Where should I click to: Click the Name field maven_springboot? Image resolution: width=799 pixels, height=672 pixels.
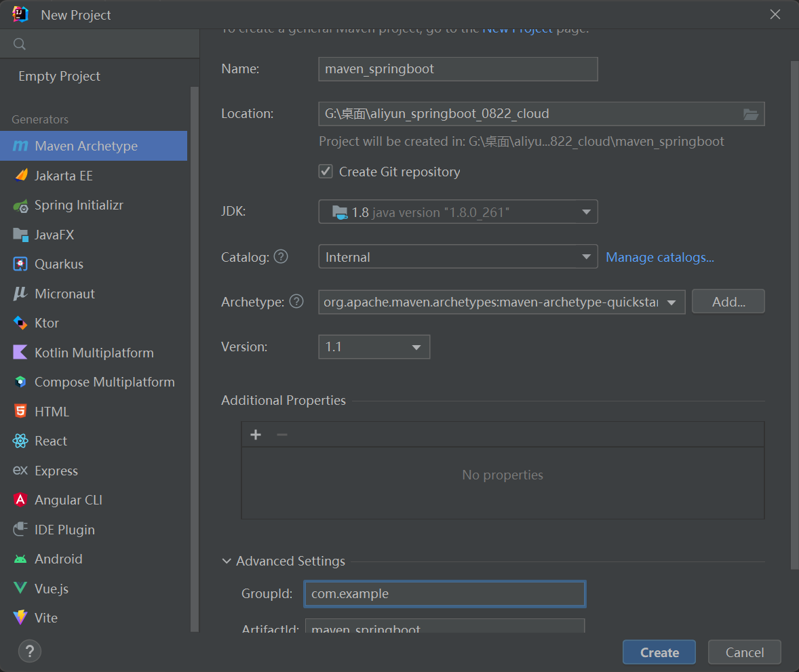point(458,69)
